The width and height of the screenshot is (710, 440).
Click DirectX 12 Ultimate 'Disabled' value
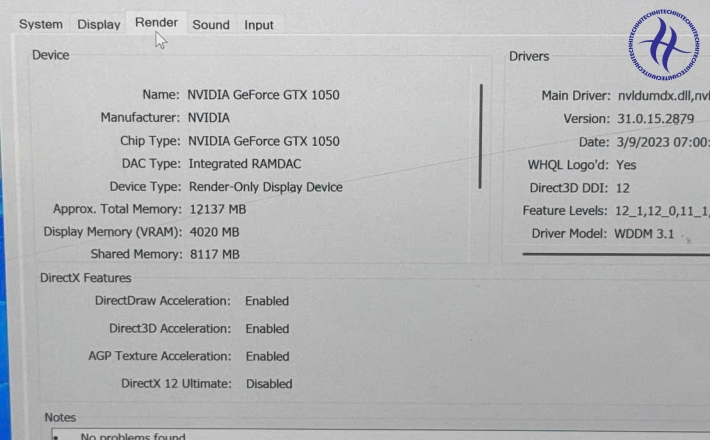(269, 384)
